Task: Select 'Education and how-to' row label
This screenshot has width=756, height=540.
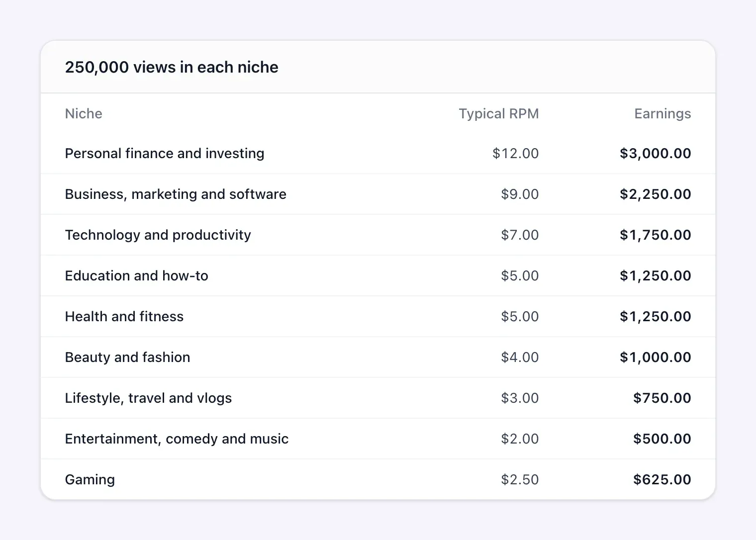Action: (x=137, y=275)
